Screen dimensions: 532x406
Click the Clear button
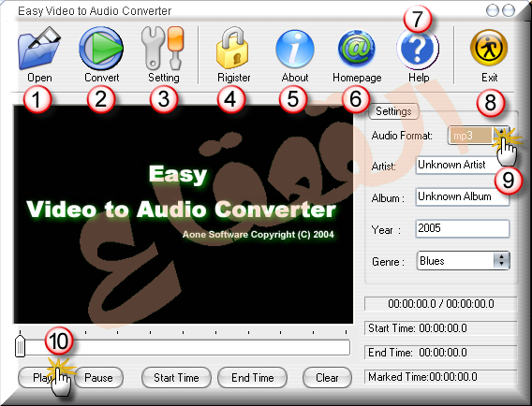[327, 378]
